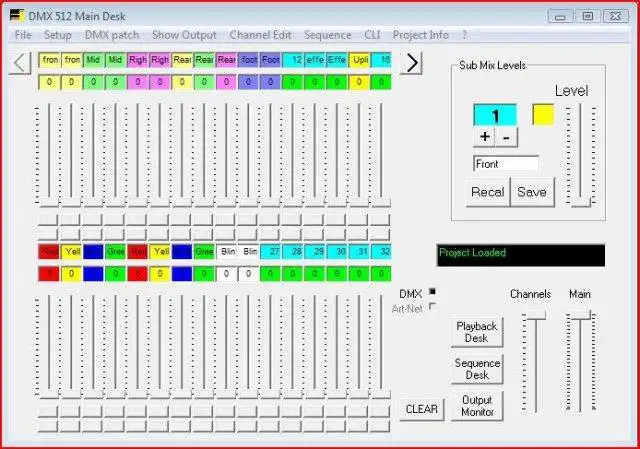Click the value box under channel label 32
Screen dimensions: 640x449
[381, 274]
